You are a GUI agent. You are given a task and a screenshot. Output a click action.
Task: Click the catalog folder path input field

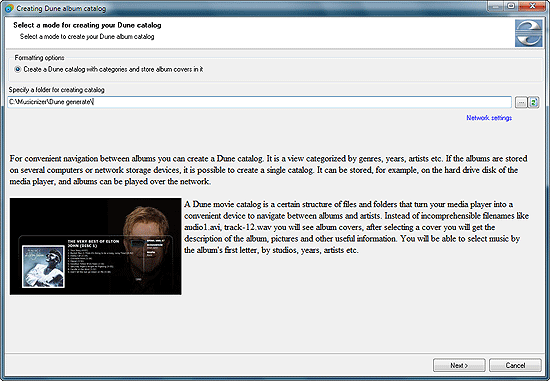[259, 102]
